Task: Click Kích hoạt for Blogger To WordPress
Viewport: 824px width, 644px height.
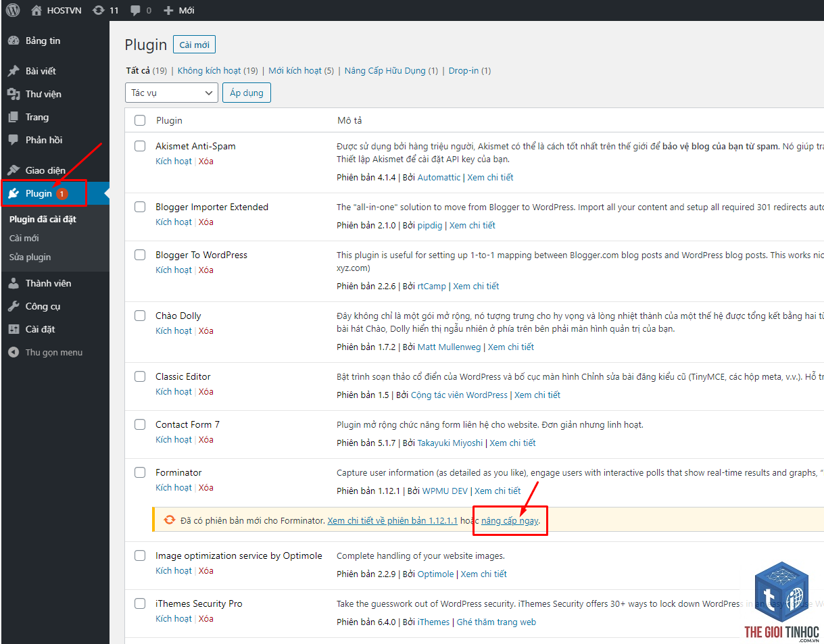Action: (174, 270)
